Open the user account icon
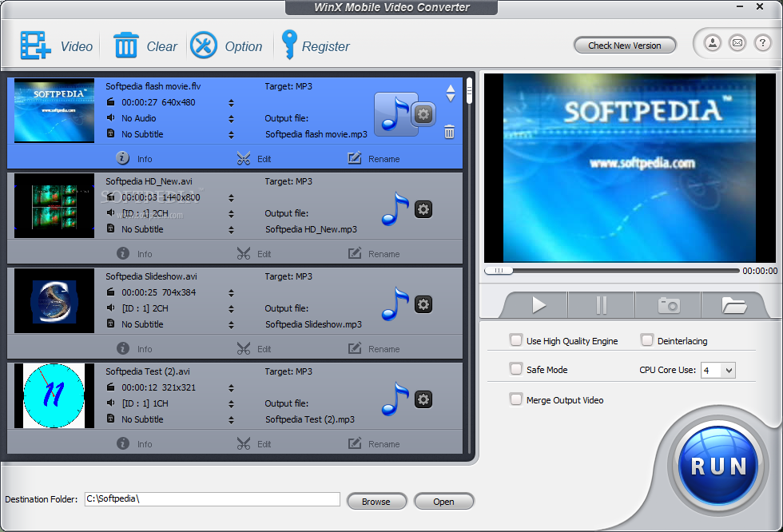This screenshot has height=532, width=783. click(x=713, y=43)
